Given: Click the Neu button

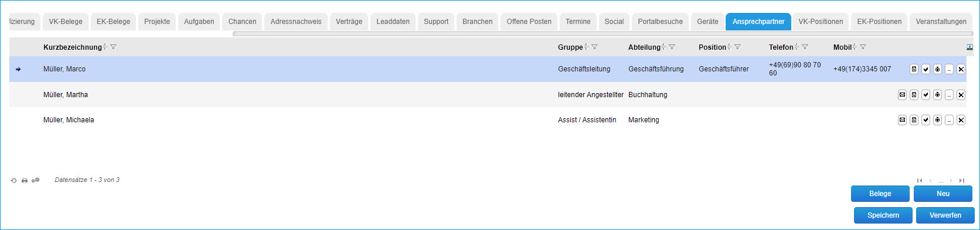Looking at the screenshot, I should tap(943, 194).
